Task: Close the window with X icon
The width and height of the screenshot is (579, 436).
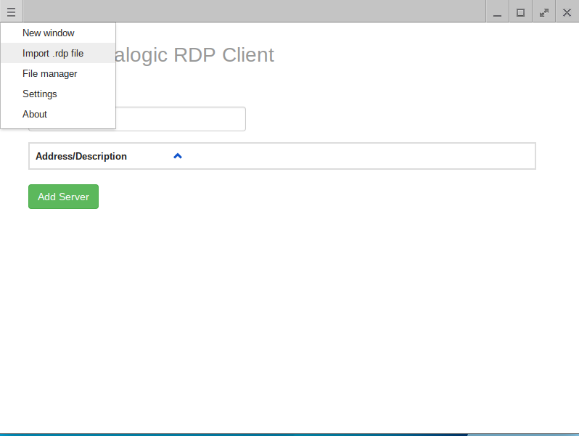Action: (x=567, y=13)
